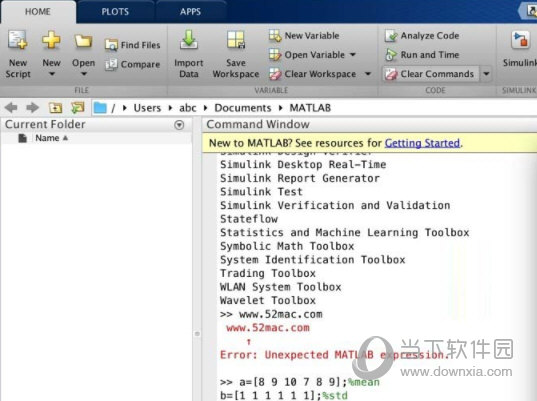537x401 pixels.
Task: Select Users in the address path
Action: pos(147,108)
